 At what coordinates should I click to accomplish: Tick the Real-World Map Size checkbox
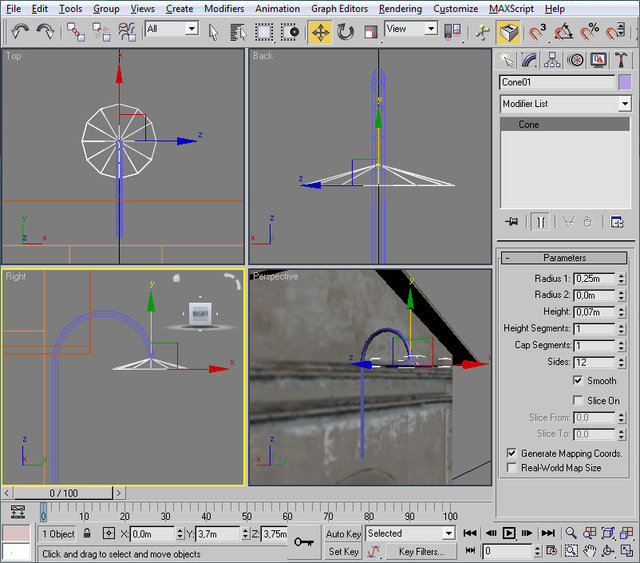pyautogui.click(x=512, y=468)
